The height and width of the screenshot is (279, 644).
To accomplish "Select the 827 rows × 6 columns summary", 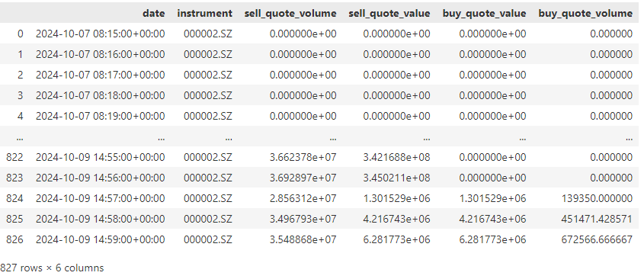I will (x=52, y=268).
